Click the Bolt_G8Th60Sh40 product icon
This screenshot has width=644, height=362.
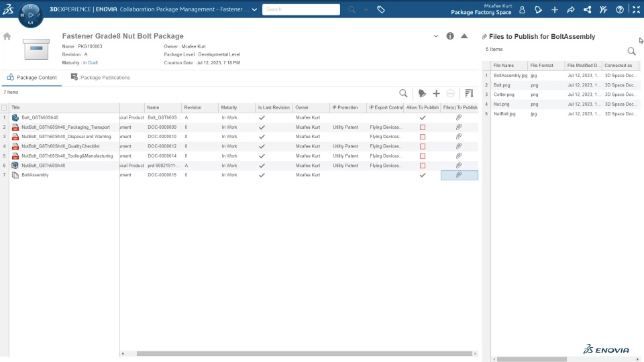(15, 117)
